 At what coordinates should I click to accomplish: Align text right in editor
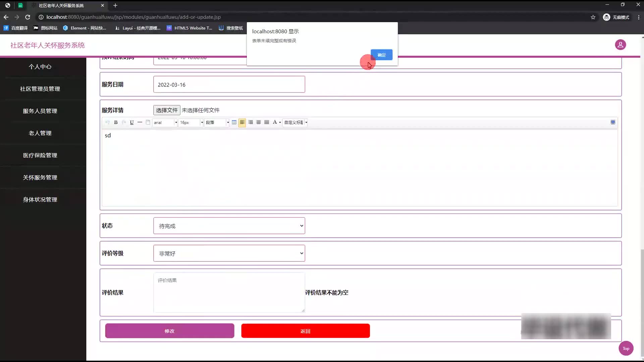(x=251, y=122)
